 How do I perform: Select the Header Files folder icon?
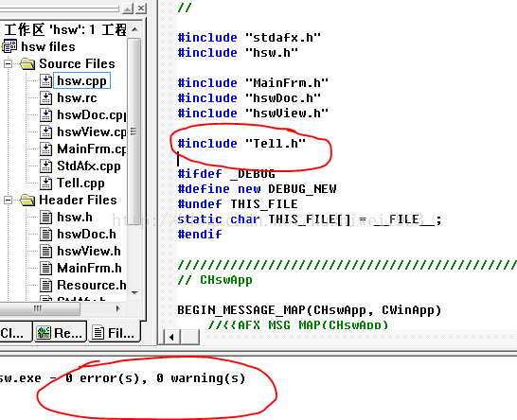27,200
